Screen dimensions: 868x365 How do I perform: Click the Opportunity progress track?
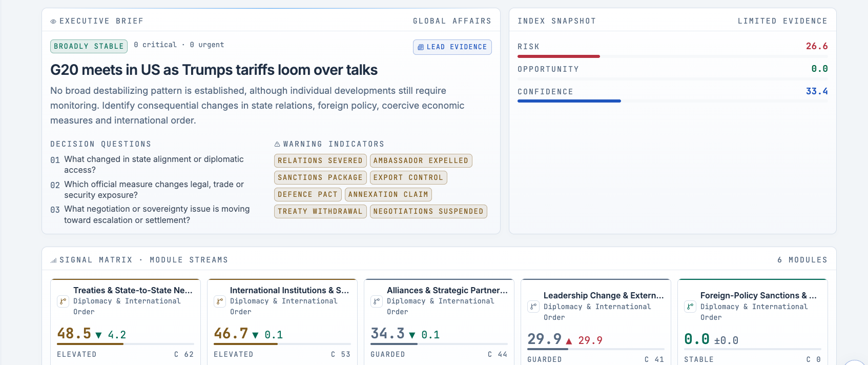[x=673, y=79]
